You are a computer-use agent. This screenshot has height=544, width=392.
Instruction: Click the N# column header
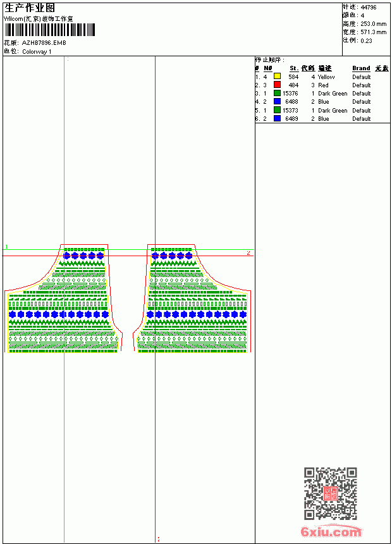(x=268, y=68)
